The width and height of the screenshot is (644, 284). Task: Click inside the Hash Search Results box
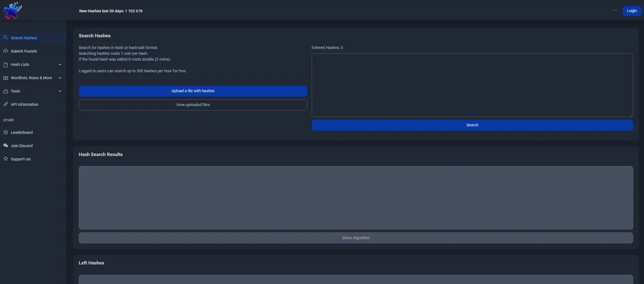coord(356,198)
